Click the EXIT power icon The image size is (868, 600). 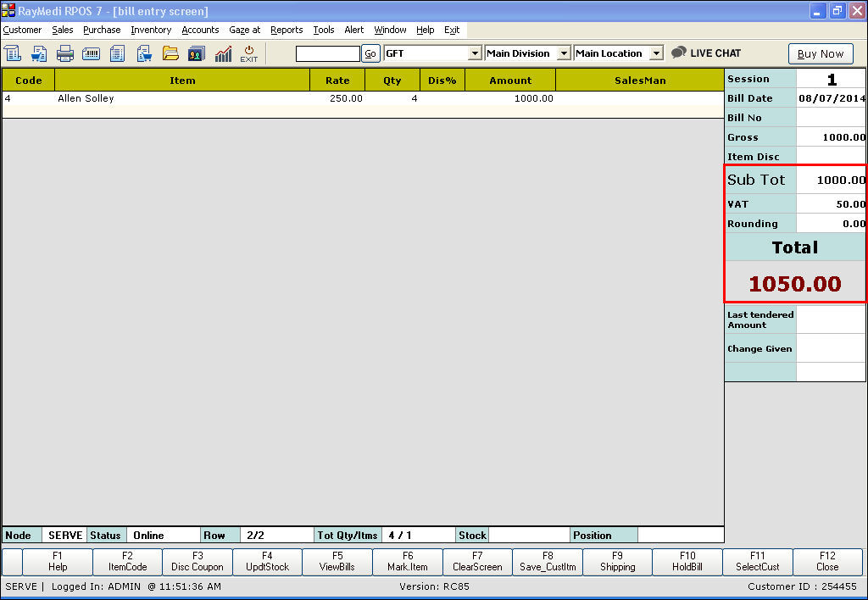click(249, 53)
